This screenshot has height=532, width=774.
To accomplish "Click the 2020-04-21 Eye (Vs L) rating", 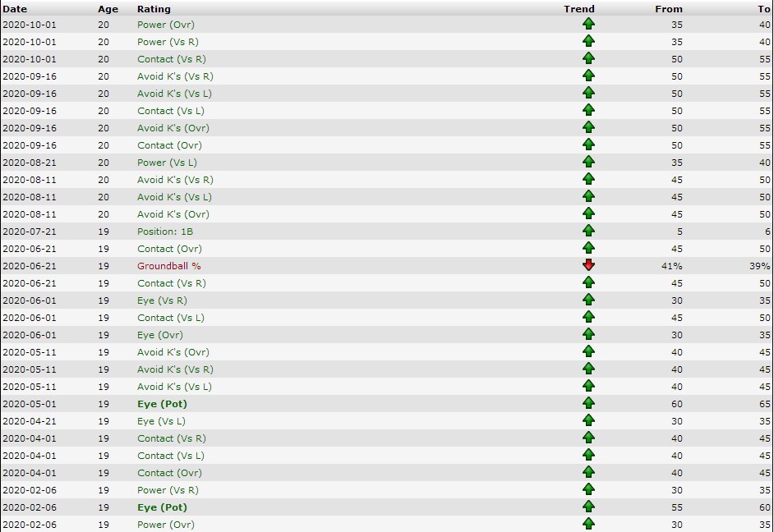I will [161, 421].
